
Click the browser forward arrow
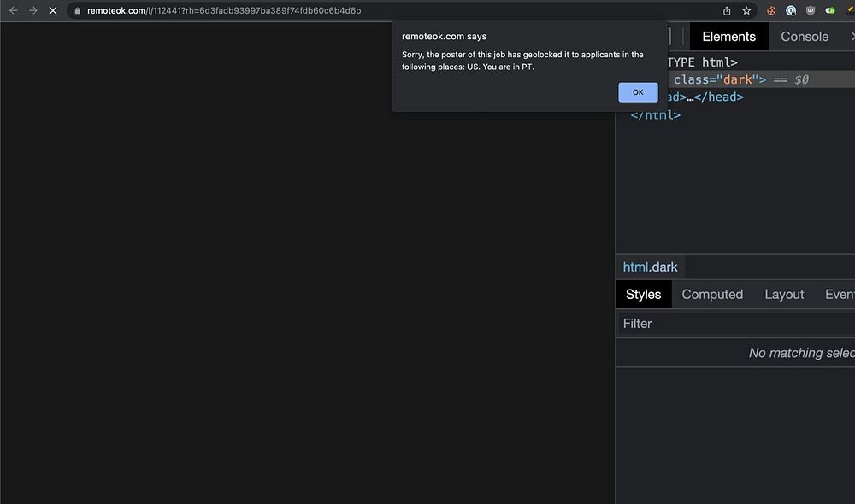[x=33, y=10]
